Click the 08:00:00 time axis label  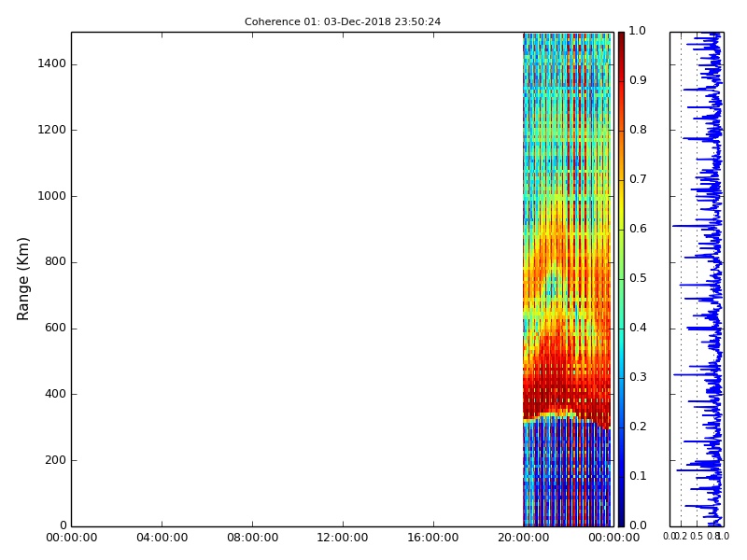tap(252, 539)
